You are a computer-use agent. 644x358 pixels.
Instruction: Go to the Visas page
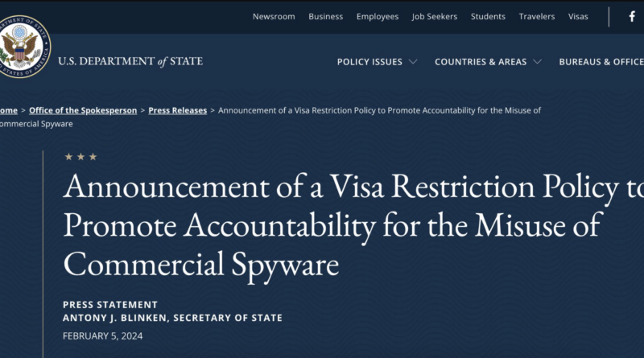tap(578, 17)
